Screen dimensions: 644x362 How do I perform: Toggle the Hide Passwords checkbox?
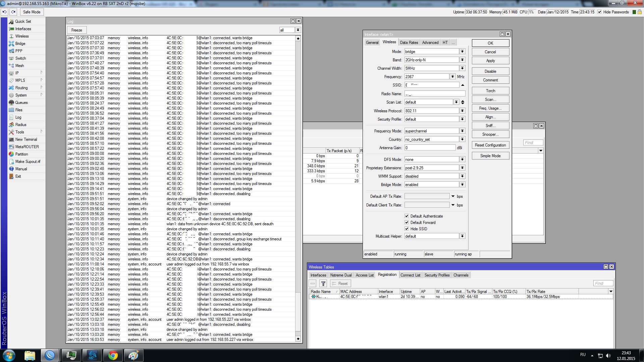[x=599, y=12]
